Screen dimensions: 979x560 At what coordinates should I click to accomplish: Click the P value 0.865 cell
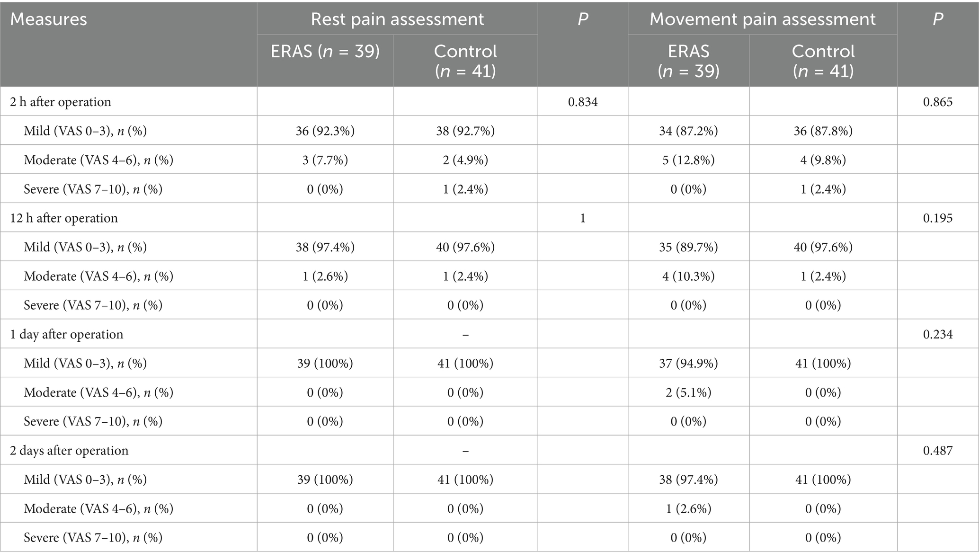pos(937,102)
